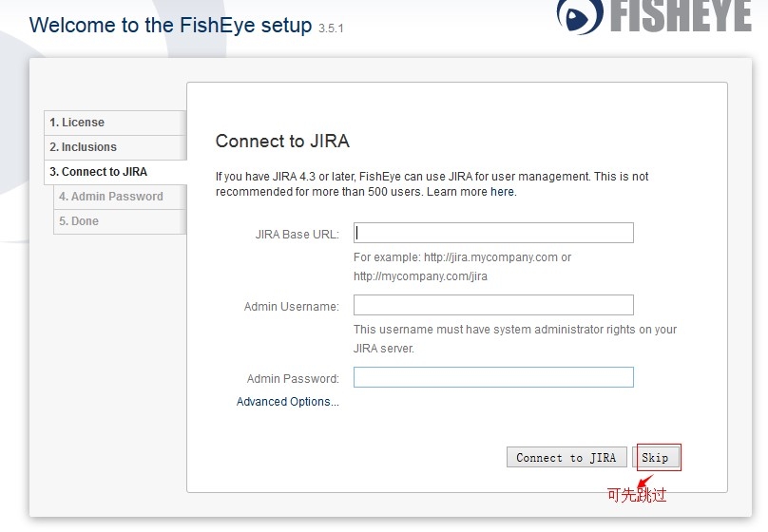
Task: Click into the Admin Username field
Action: pyautogui.click(x=493, y=305)
